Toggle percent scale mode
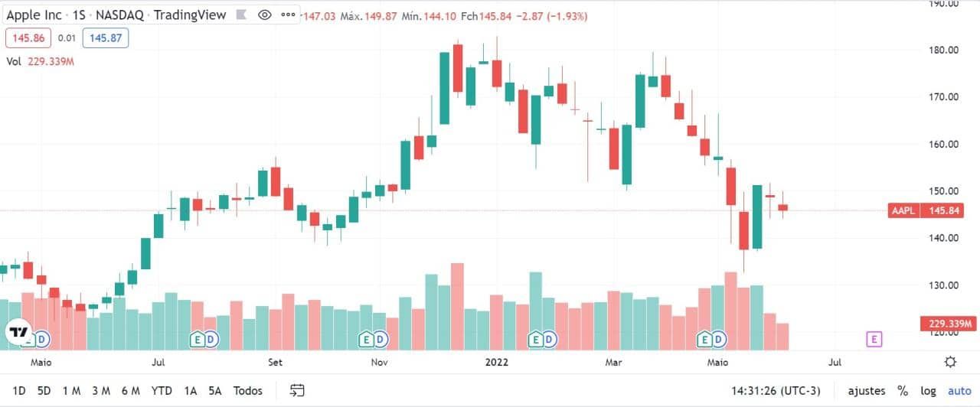 click(903, 391)
